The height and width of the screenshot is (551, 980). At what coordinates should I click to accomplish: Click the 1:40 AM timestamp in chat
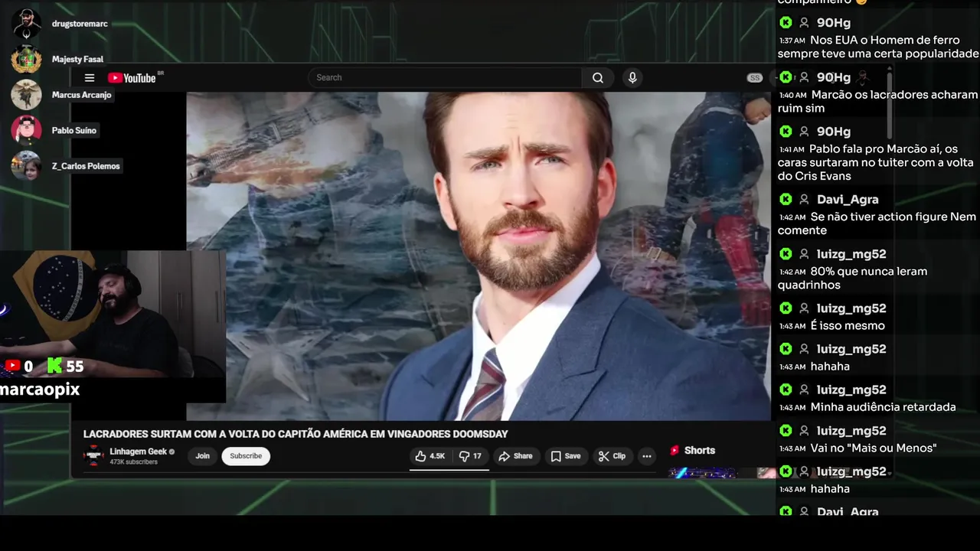[792, 96]
